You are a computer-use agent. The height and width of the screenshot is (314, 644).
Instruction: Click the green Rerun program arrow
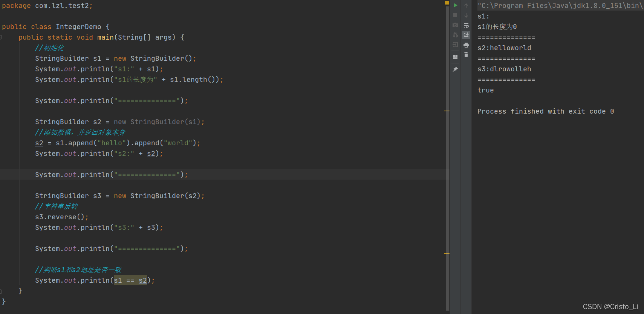[x=455, y=5]
